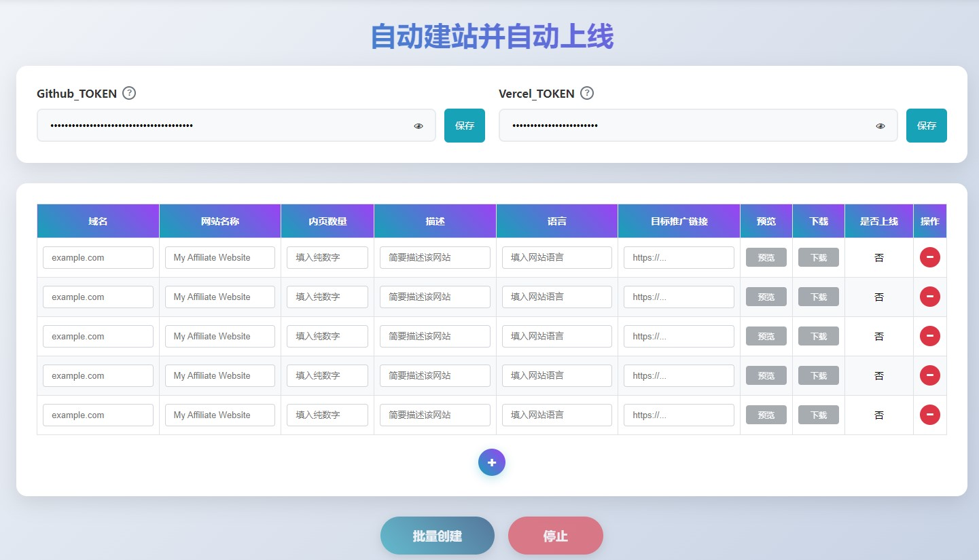Screen dimensions: 979x560
Task: Click the 域名 column header
Action: (x=98, y=221)
